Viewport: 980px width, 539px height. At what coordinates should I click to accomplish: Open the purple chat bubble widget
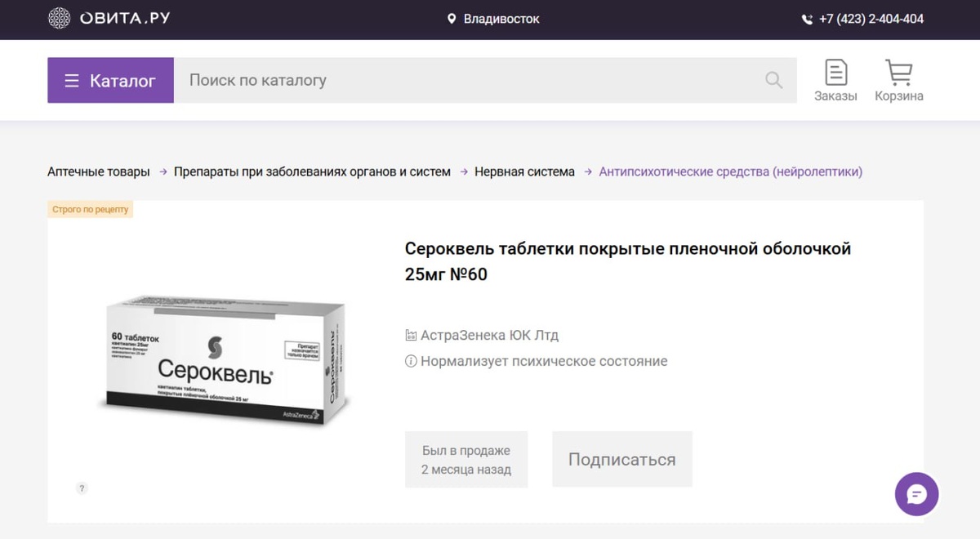tap(916, 494)
